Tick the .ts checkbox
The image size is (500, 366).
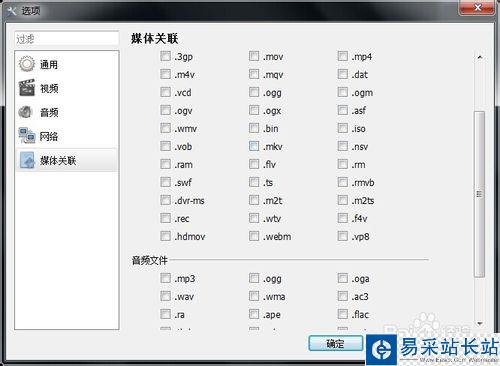[254, 182]
